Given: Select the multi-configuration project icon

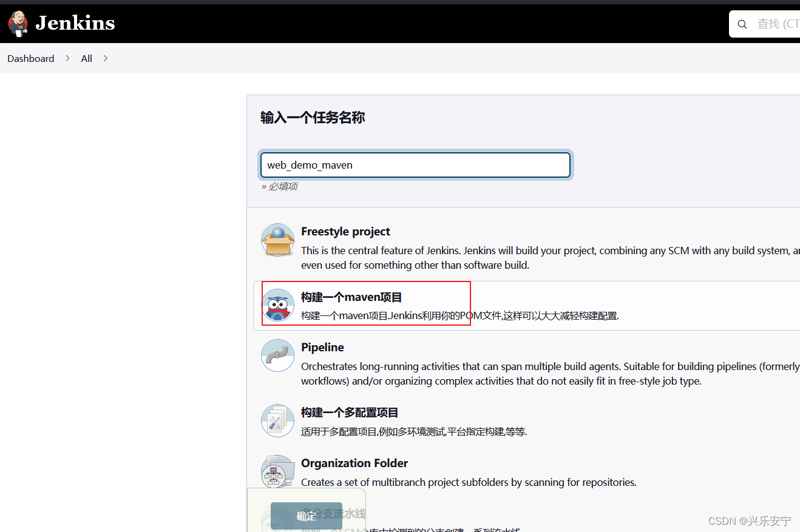Looking at the screenshot, I should 278,421.
